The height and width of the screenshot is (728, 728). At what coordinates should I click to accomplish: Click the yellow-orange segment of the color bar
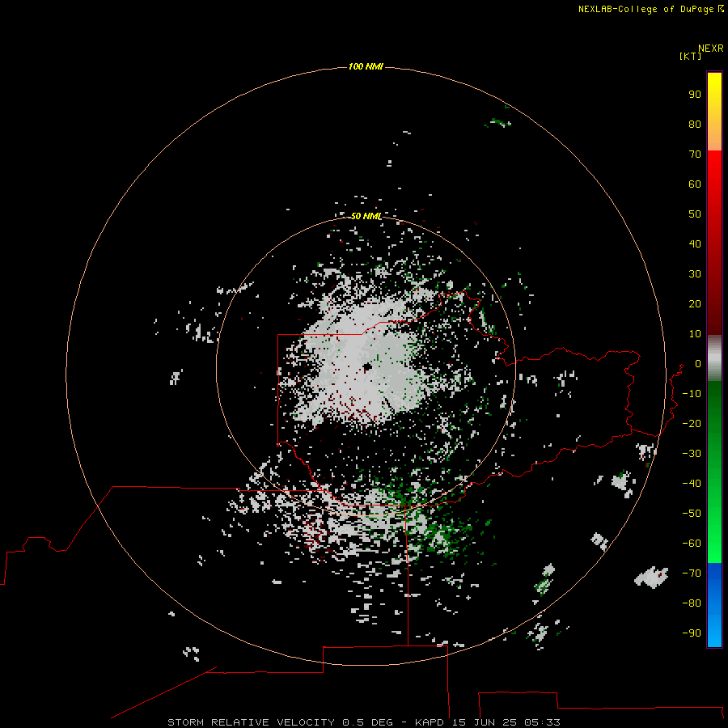[x=714, y=112]
